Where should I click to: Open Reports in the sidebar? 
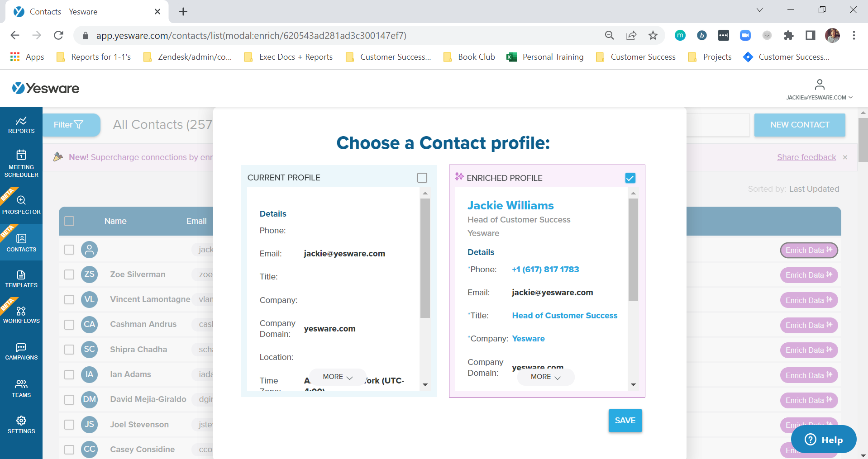[x=21, y=125]
